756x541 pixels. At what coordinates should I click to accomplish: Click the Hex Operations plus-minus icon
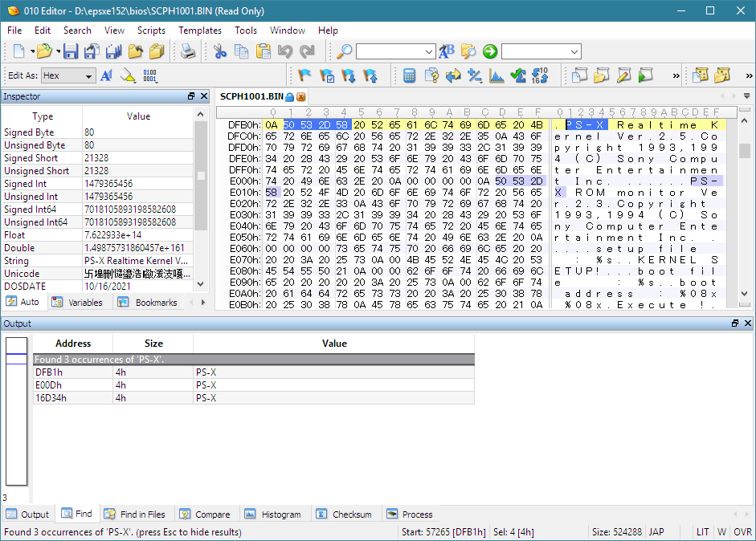[475, 75]
